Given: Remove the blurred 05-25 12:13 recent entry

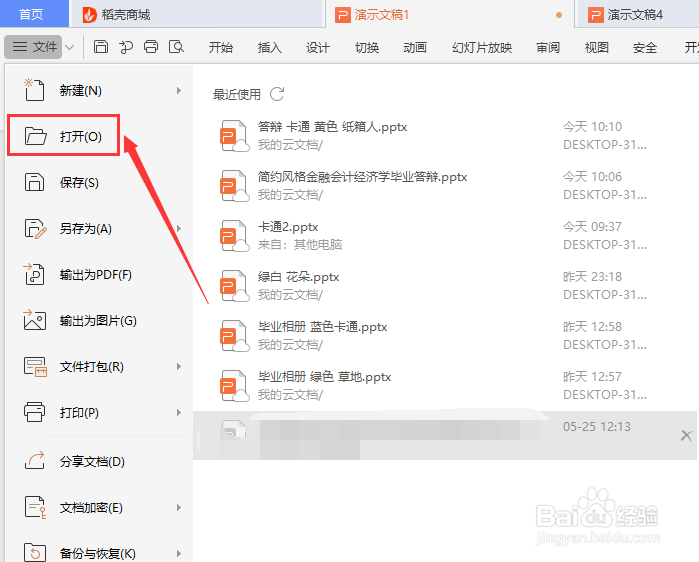Looking at the screenshot, I should point(686,435).
